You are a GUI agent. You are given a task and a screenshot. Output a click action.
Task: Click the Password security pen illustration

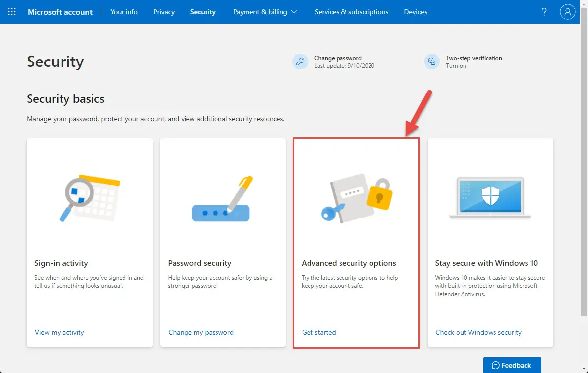coord(223,198)
